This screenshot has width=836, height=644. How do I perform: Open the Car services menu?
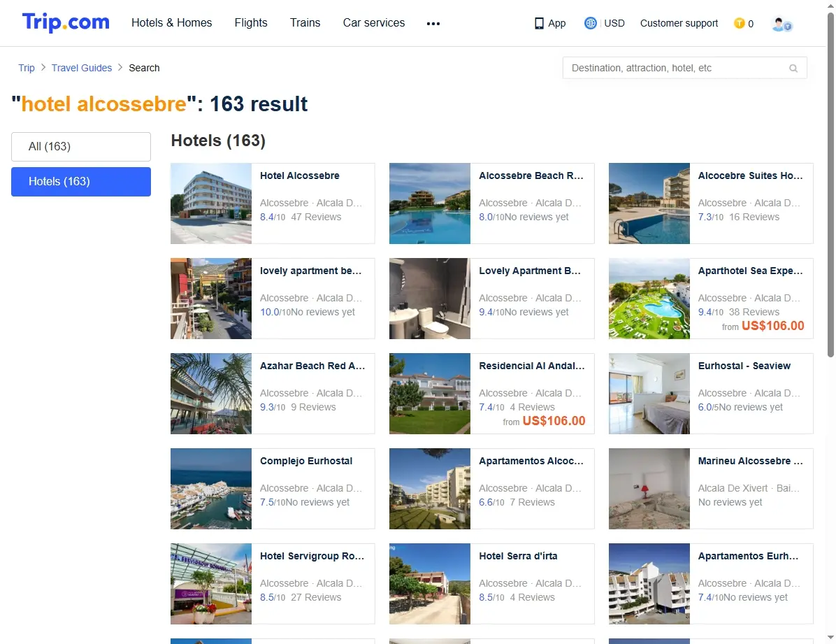(x=374, y=23)
